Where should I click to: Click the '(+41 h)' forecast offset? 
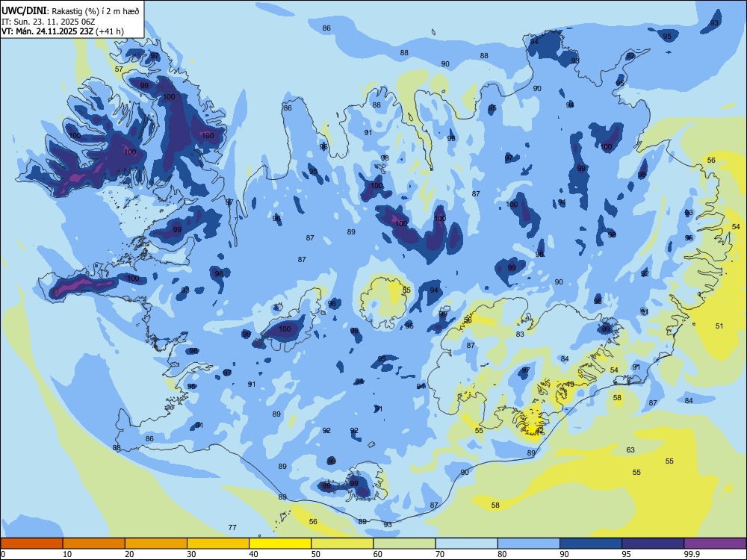(110, 31)
